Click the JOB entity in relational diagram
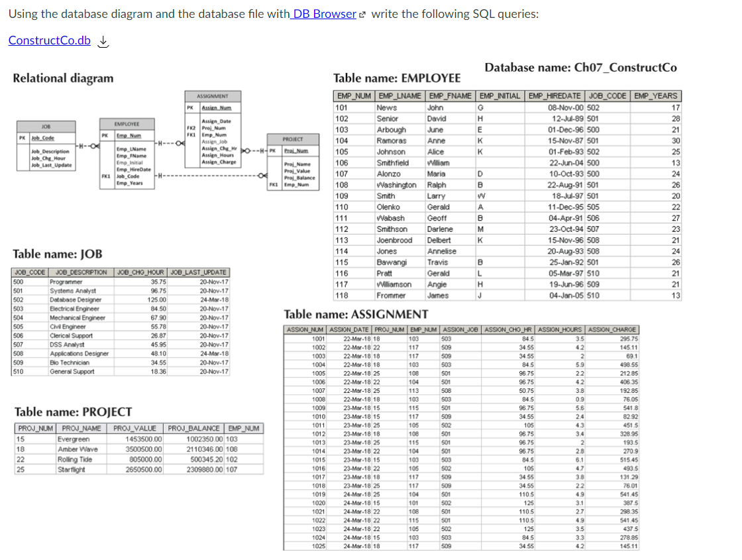The image size is (742, 560). [x=46, y=146]
